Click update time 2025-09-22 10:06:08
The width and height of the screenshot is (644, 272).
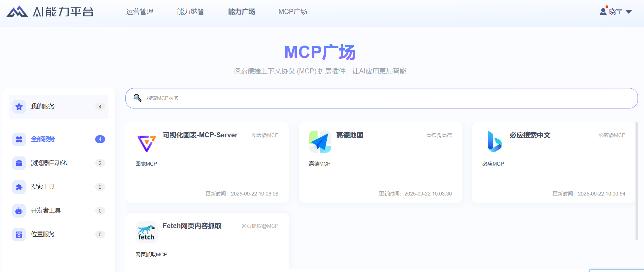click(242, 194)
